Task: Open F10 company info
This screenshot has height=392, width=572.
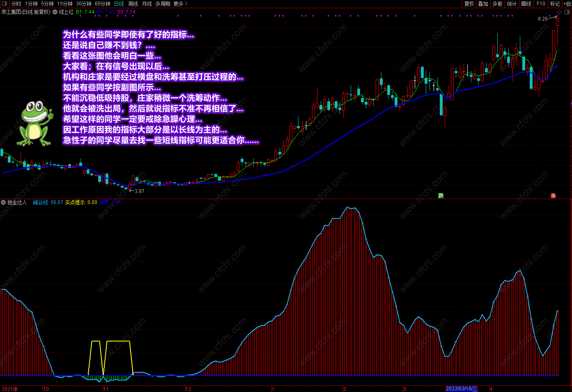Action: pyautogui.click(x=541, y=4)
